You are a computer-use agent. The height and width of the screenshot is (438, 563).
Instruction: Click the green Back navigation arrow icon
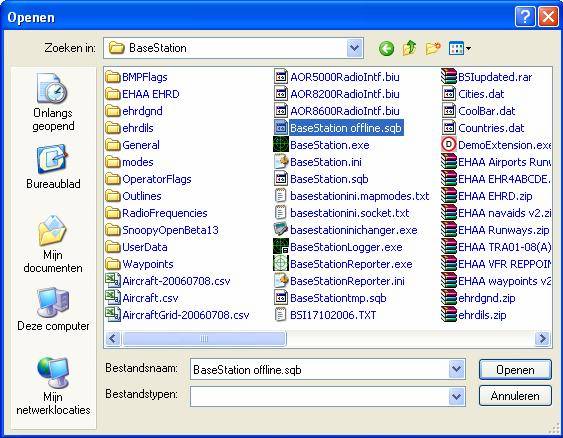click(x=386, y=48)
